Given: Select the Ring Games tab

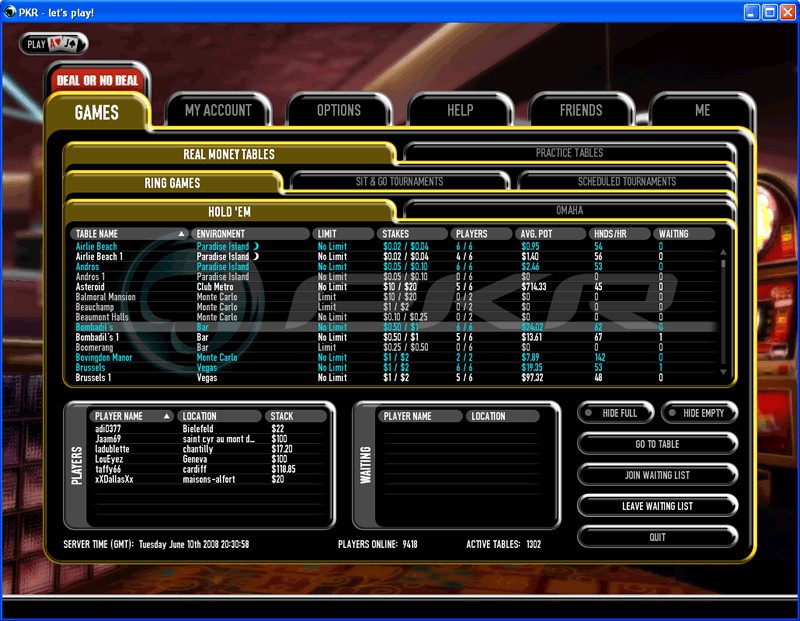Looking at the screenshot, I should pyautogui.click(x=172, y=183).
